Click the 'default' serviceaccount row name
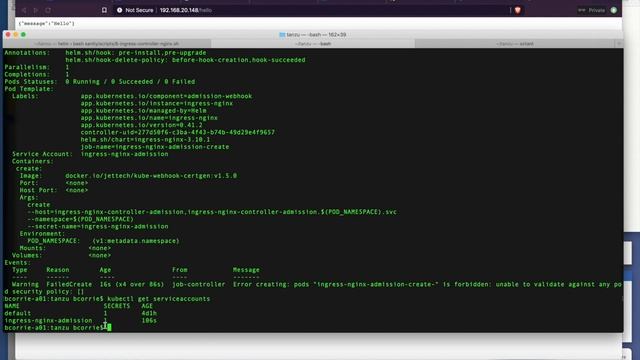This screenshot has width=640, height=360. [18, 313]
